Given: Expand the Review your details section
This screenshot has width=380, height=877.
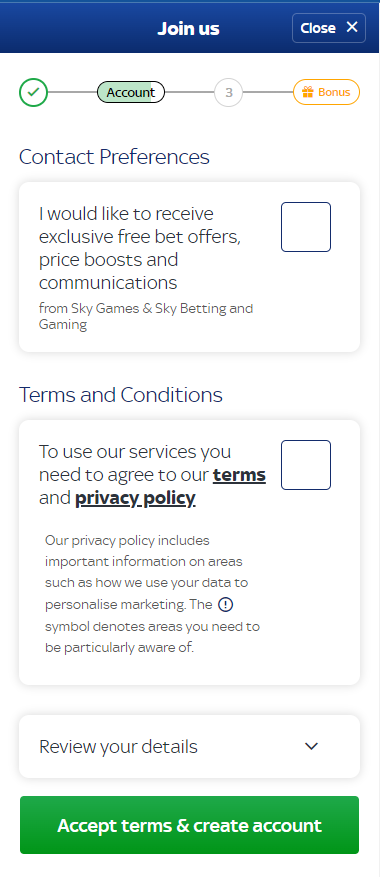Looking at the screenshot, I should (189, 746).
